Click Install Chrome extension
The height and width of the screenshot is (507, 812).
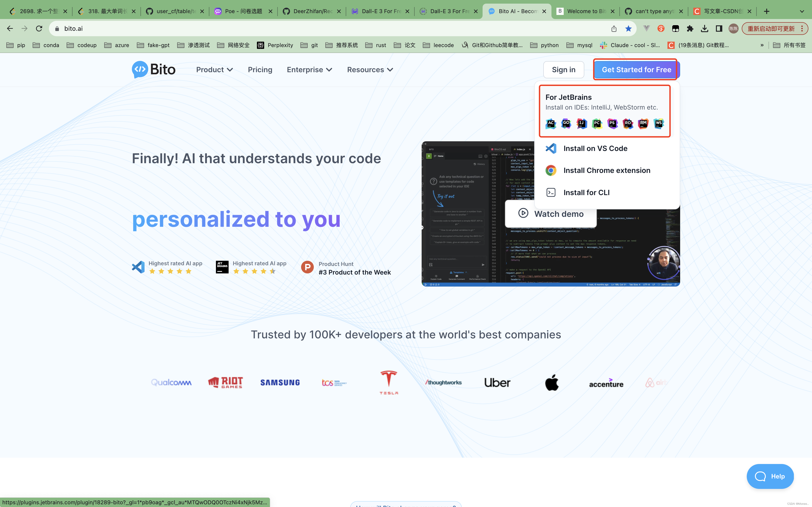pos(607,170)
